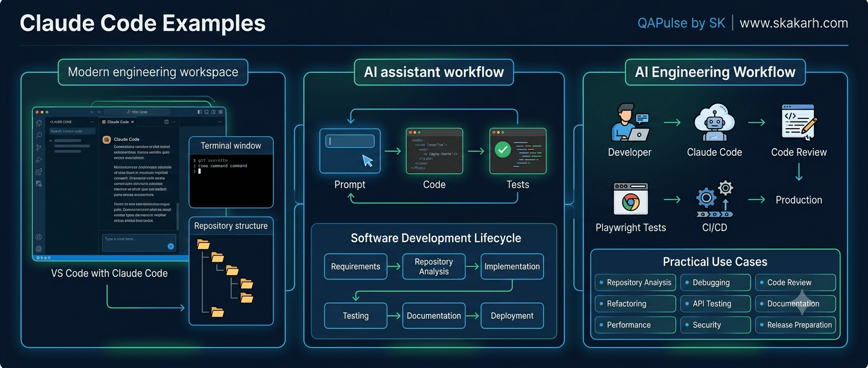Open Run and Debug icon in activity bar
Image resolution: width=868 pixels, height=368 pixels.
point(39,160)
